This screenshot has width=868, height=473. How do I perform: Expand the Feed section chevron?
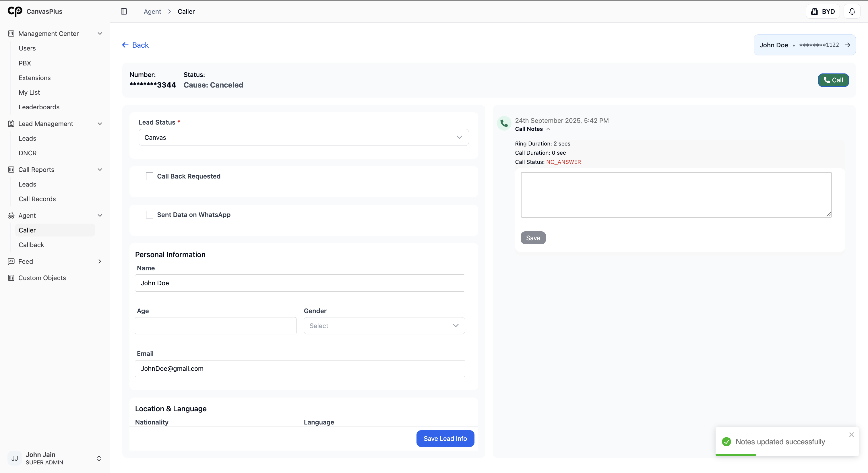[x=100, y=261]
